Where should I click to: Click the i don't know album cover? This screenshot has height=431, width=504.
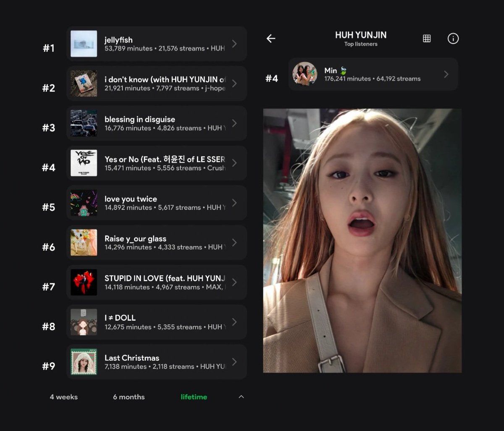click(84, 84)
